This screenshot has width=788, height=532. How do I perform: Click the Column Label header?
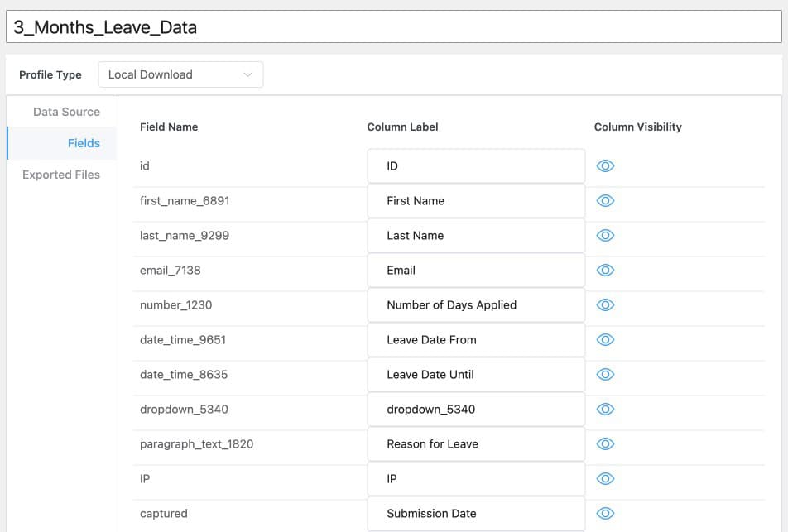tap(402, 127)
